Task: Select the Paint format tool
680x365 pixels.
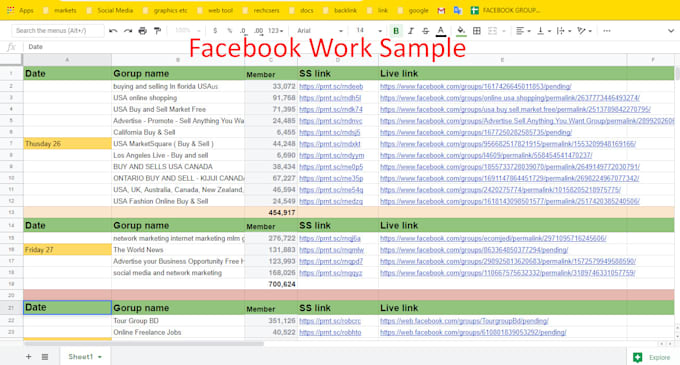Action: pos(157,31)
